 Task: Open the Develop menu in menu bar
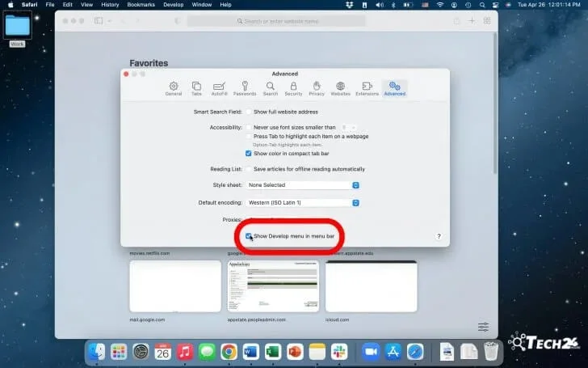(174, 5)
